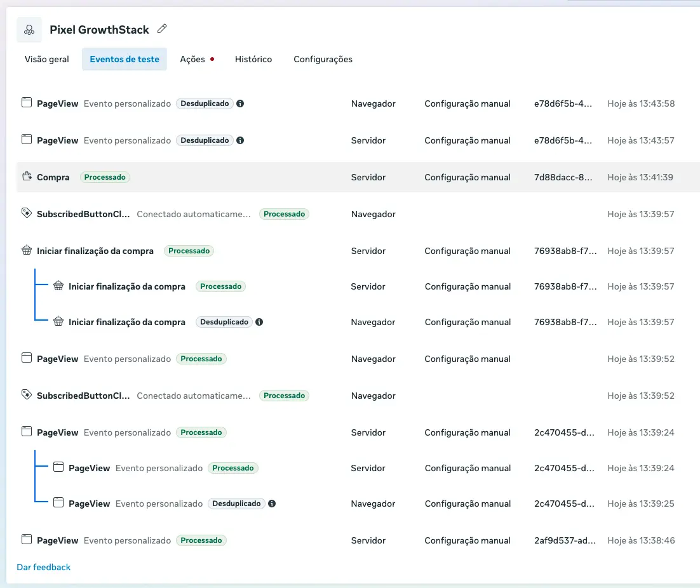Click the PageView icon at 13:38:46

pyautogui.click(x=27, y=539)
